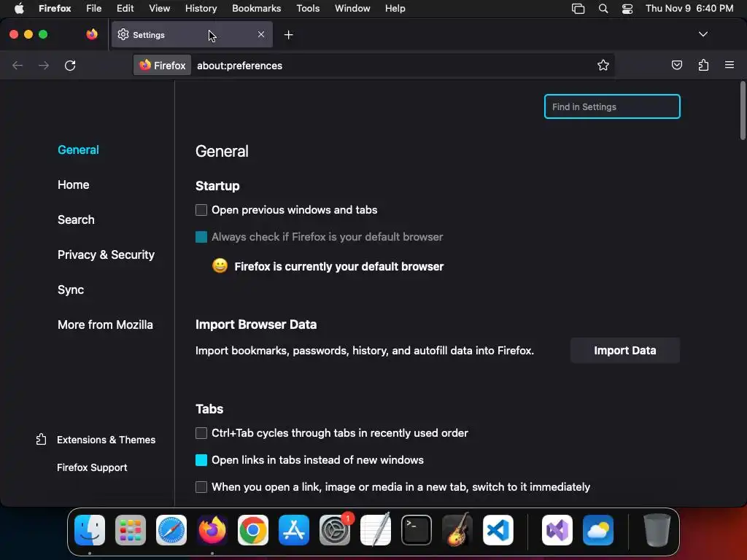
Task: Launch Safari from the Dock
Action: coord(171,530)
